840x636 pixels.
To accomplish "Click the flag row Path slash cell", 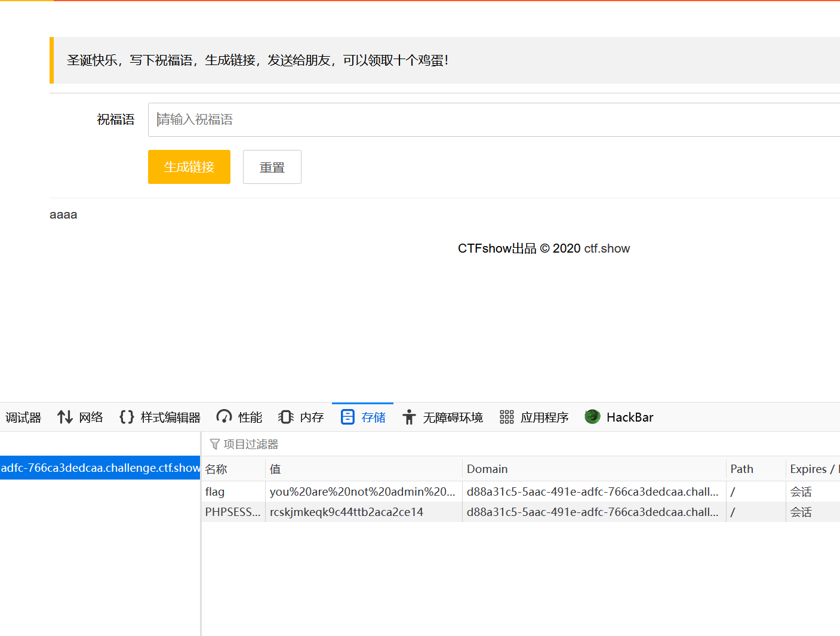I will (756, 491).
